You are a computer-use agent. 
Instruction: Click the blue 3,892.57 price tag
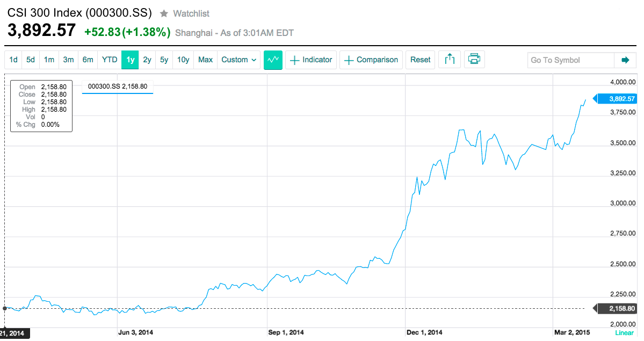pos(617,99)
